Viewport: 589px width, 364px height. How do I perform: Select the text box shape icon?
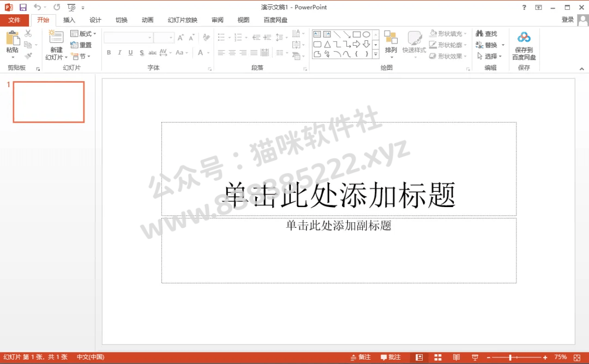coord(317,34)
